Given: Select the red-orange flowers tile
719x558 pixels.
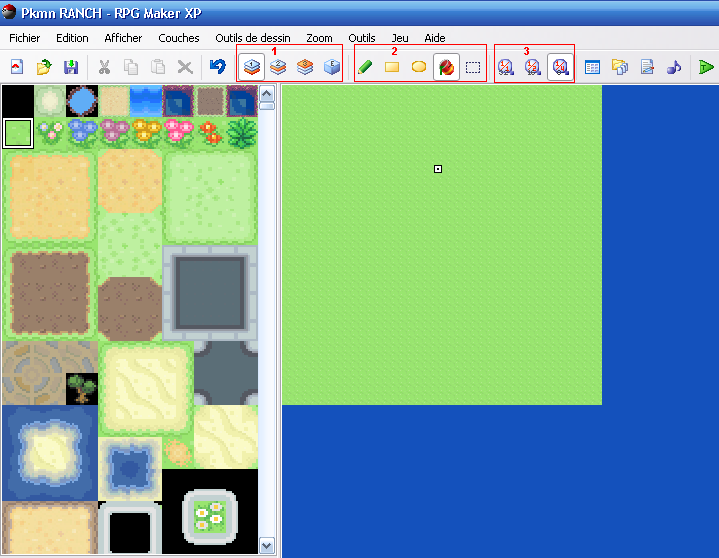Looking at the screenshot, I should pos(210,133).
